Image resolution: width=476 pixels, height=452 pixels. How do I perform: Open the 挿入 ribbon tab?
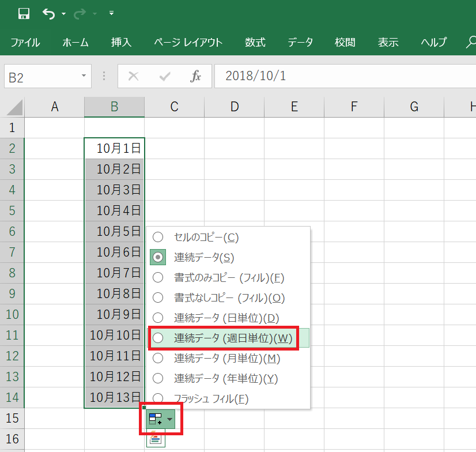pyautogui.click(x=122, y=42)
